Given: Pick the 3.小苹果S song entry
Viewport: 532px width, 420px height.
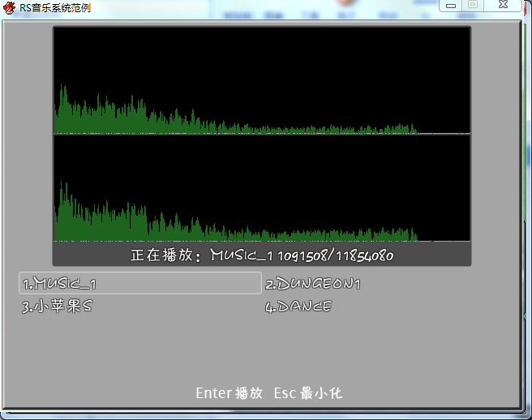Looking at the screenshot, I should pos(57,306).
